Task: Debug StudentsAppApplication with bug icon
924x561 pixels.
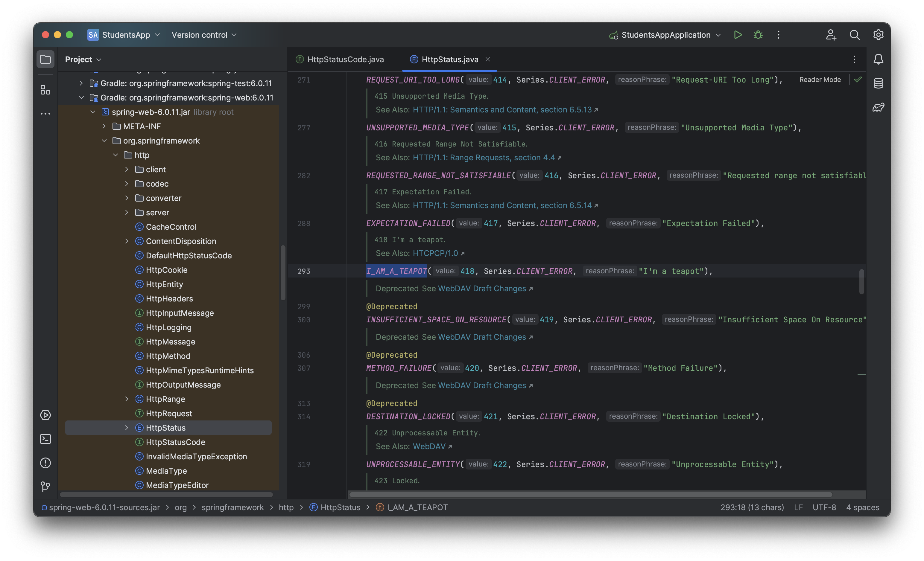Action: click(x=758, y=35)
